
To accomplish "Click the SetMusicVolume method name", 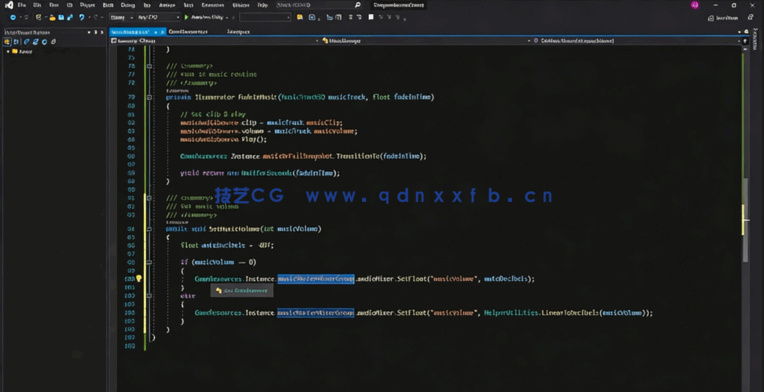I will (235, 229).
